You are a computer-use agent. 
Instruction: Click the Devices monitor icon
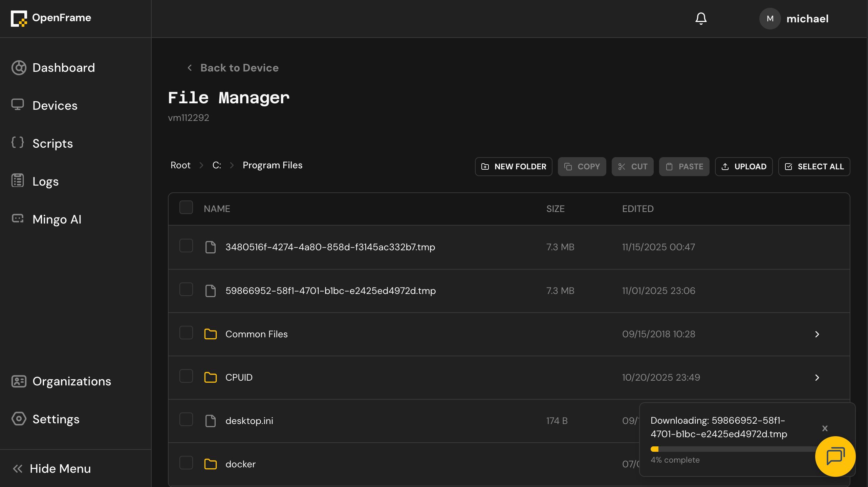pos(18,105)
